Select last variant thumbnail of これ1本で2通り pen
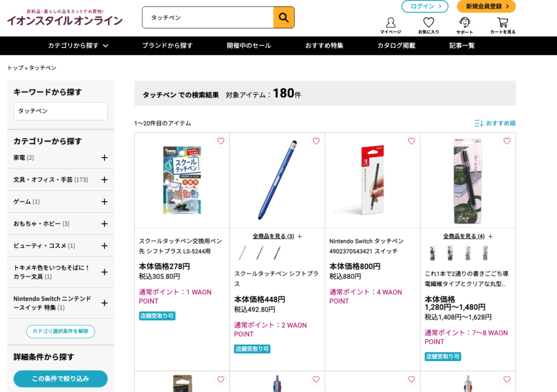The height and width of the screenshot is (392, 557). tap(485, 253)
